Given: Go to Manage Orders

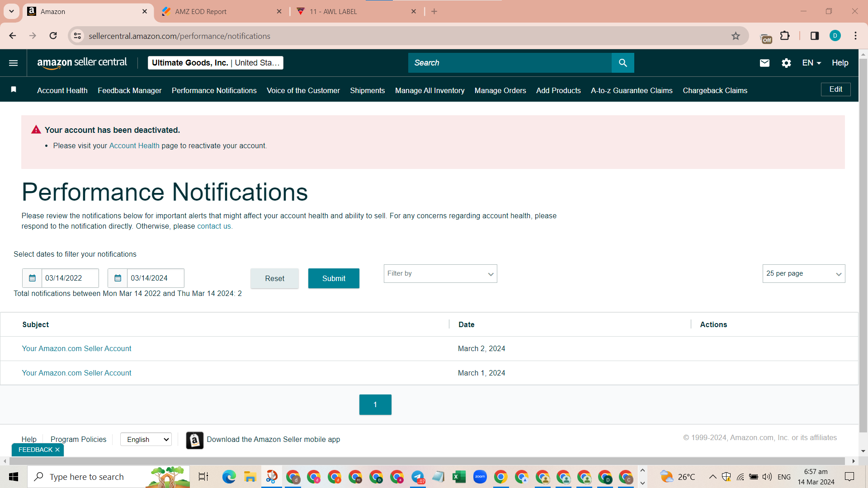Looking at the screenshot, I should [500, 90].
